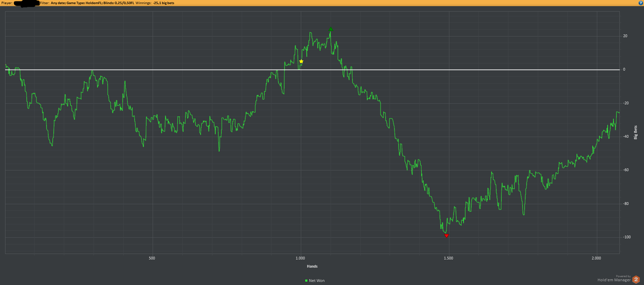Click the '2.000' x-axis label
Screen dimensions: 644x285
coord(596,258)
